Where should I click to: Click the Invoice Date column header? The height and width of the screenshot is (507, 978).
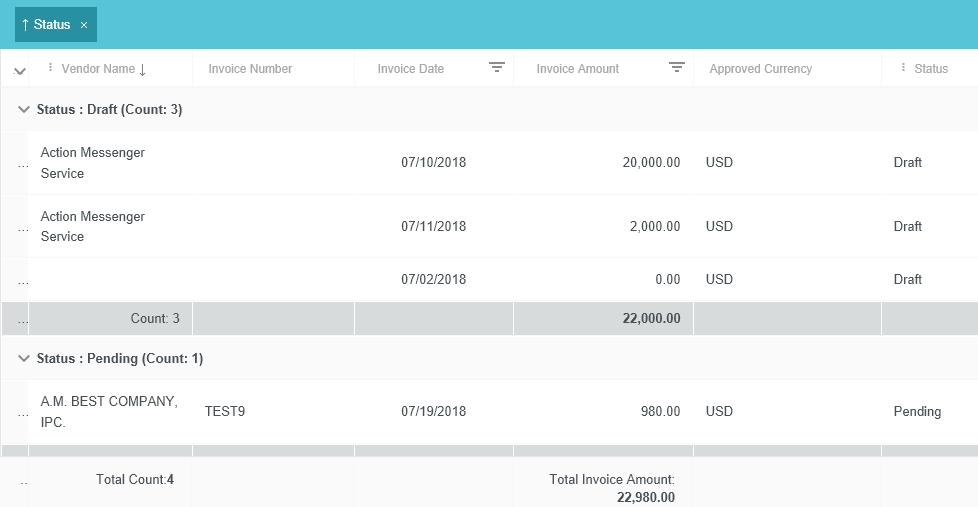pos(410,69)
